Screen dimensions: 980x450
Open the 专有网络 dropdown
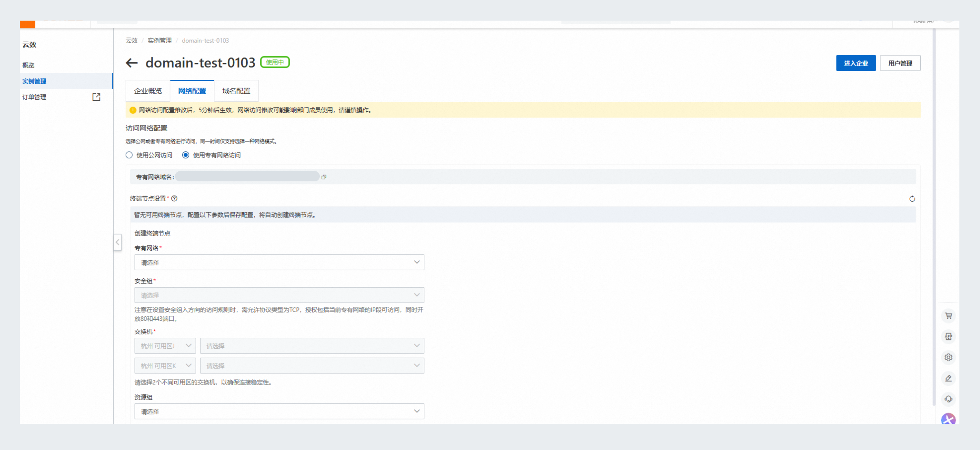point(279,262)
